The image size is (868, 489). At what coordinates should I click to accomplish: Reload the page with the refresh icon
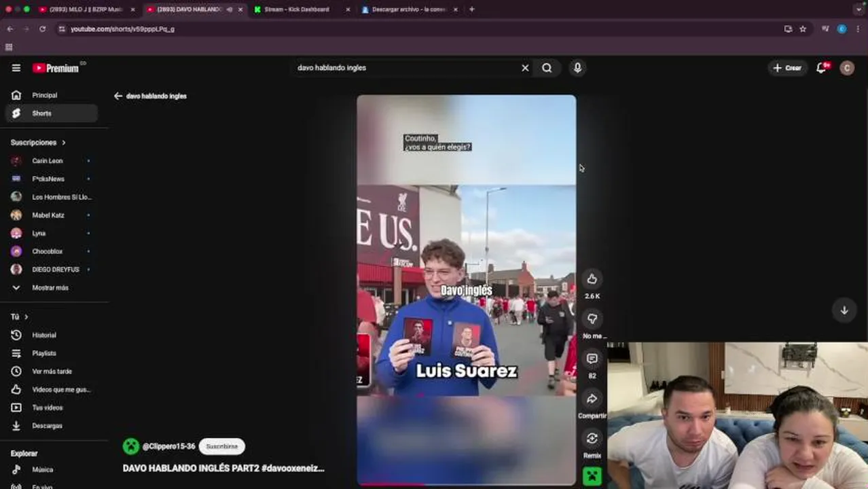(42, 29)
